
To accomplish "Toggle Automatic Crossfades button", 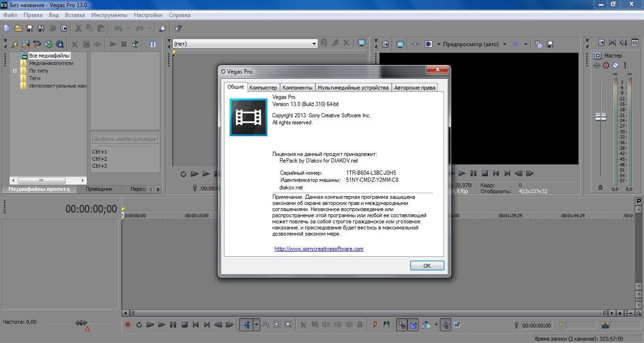I will [x=413, y=325].
